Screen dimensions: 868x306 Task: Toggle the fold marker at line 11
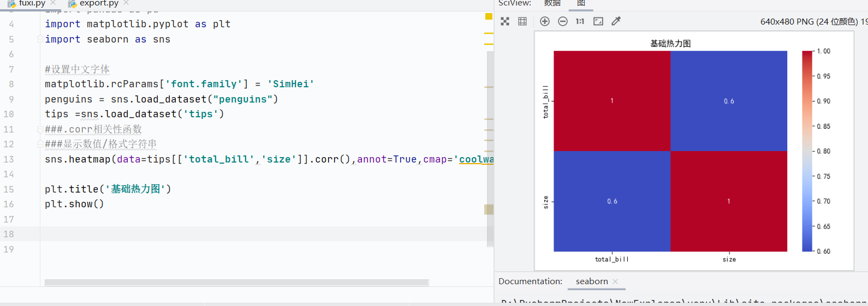(x=40, y=129)
